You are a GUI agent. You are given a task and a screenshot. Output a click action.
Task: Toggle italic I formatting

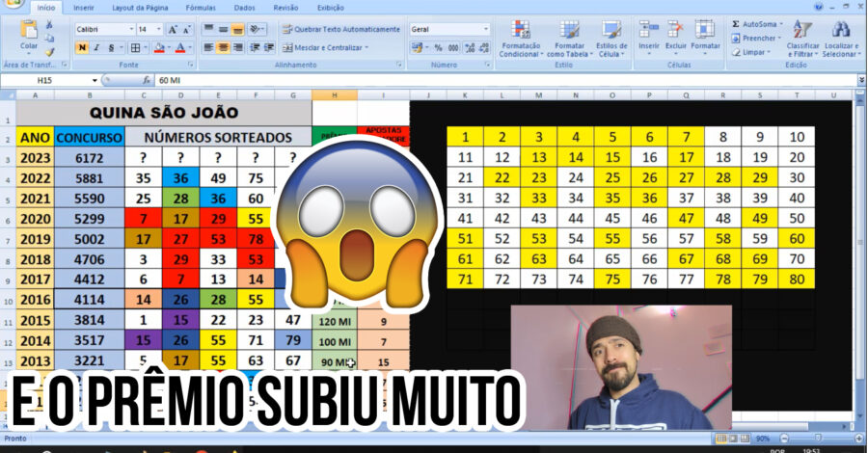tap(96, 48)
